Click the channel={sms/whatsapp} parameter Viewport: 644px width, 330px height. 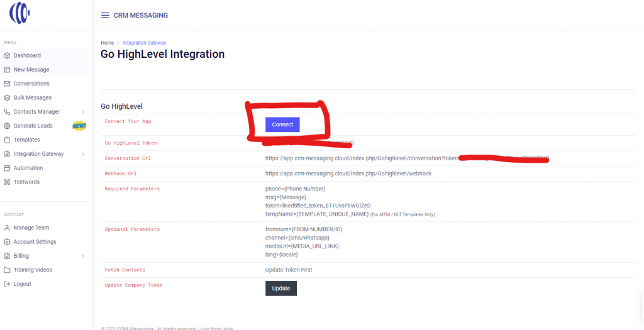point(297,238)
